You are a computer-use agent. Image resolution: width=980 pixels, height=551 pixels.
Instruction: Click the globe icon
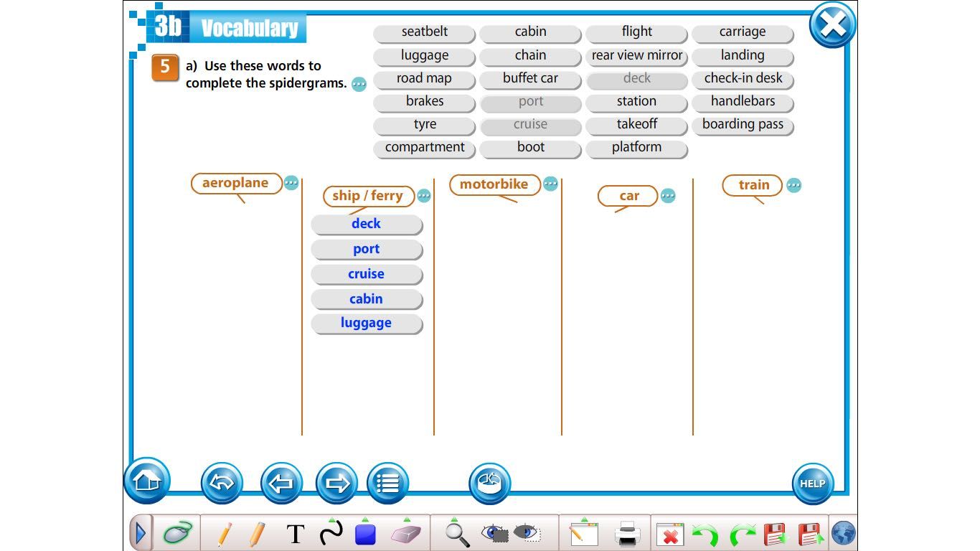[x=844, y=534]
